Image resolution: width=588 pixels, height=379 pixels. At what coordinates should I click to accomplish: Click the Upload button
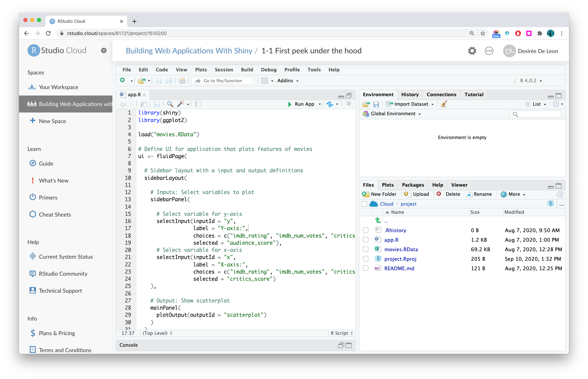tap(417, 194)
